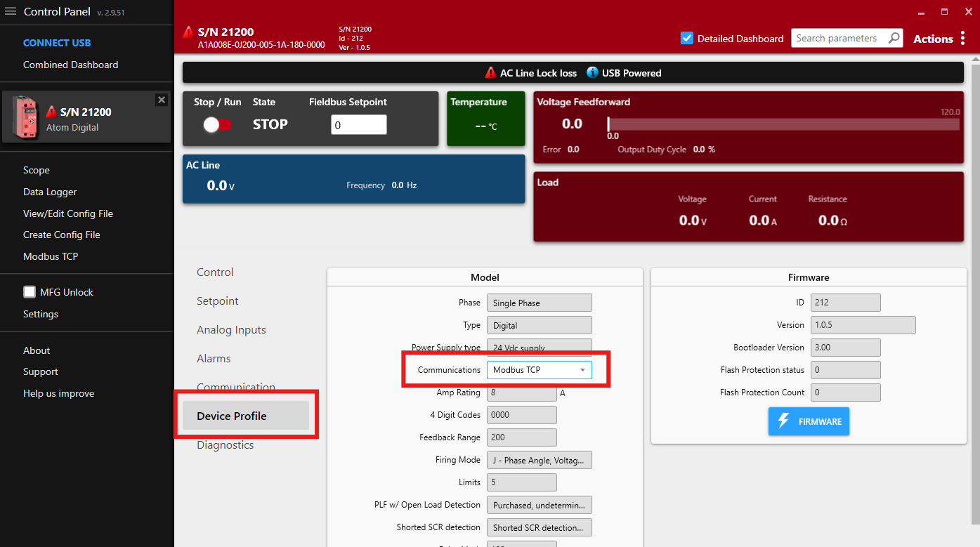Open the Shorted SCR detection dropdown
980x547 pixels.
[x=539, y=527]
